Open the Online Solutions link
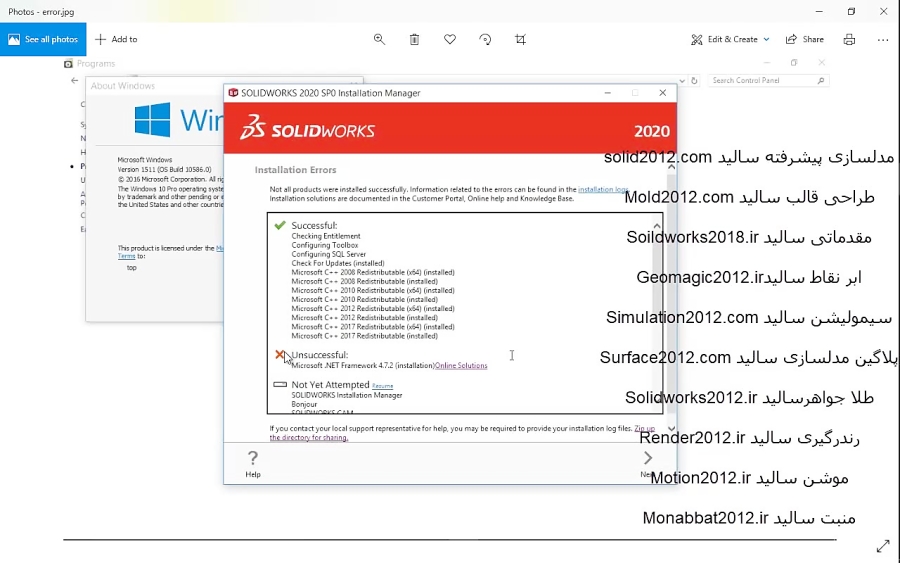 coord(461,366)
